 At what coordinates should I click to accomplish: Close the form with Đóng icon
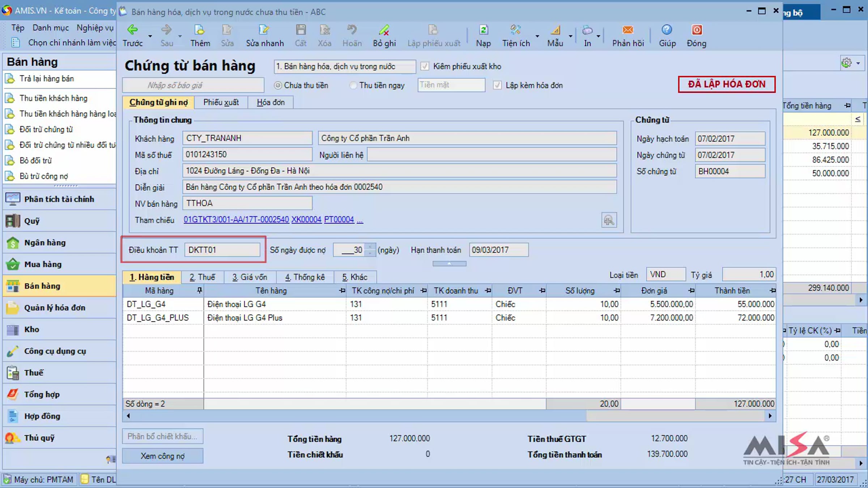(x=697, y=30)
